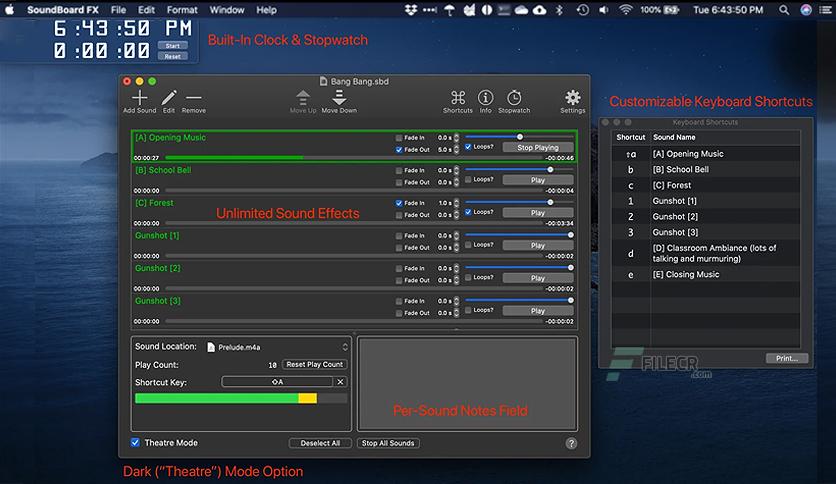This screenshot has width=836, height=484.
Task: Toggle Fade Out for Opening Music
Action: (399, 150)
